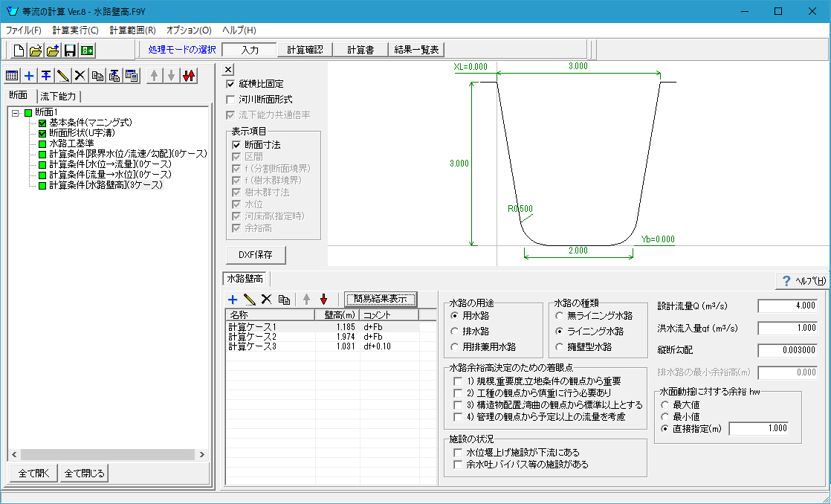Click the table grid icon above section tree
Viewport: 831px width, 504px height.
click(x=12, y=76)
